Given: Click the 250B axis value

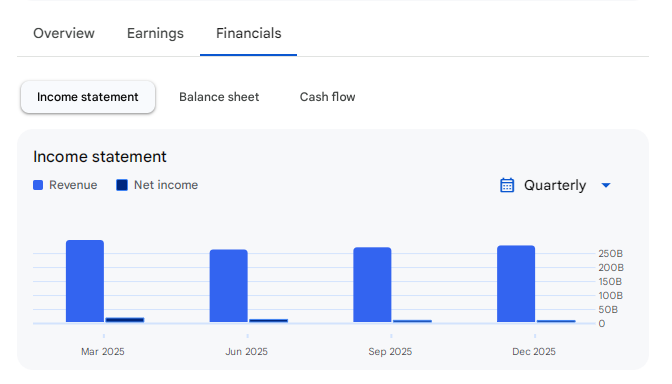Looking at the screenshot, I should tap(610, 254).
